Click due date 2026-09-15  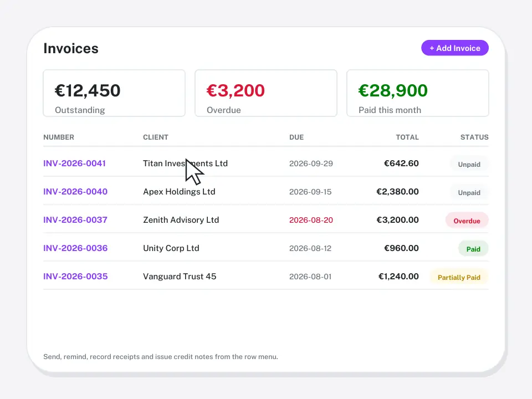310,192
